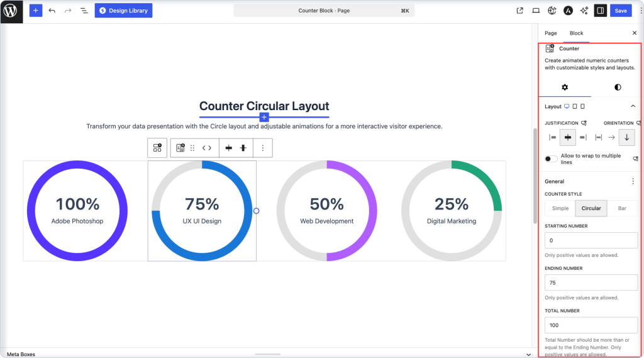The image size is (644, 358).
Task: Justify items left
Action: point(552,137)
